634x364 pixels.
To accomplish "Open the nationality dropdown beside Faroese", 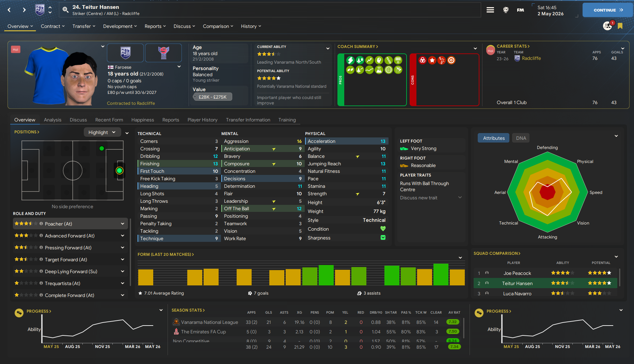I will [x=179, y=67].
